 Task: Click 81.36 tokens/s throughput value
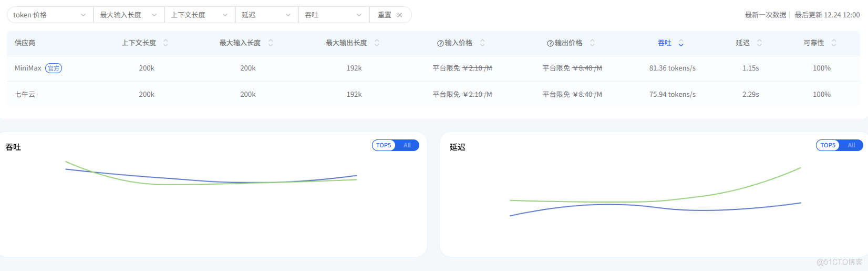672,68
